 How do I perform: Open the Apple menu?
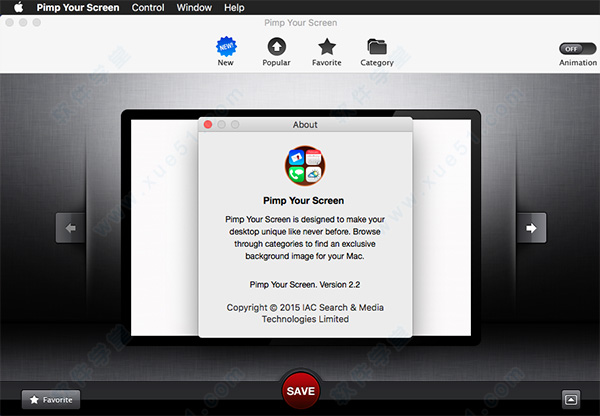pyautogui.click(x=18, y=7)
